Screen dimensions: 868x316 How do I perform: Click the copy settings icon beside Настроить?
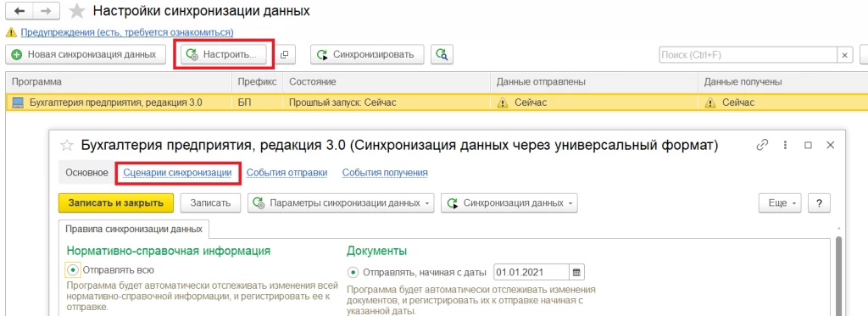[x=285, y=55]
